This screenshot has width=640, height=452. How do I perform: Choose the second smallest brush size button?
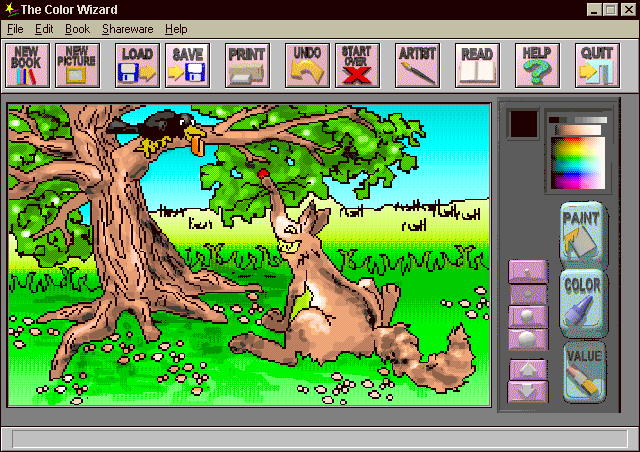tap(528, 294)
